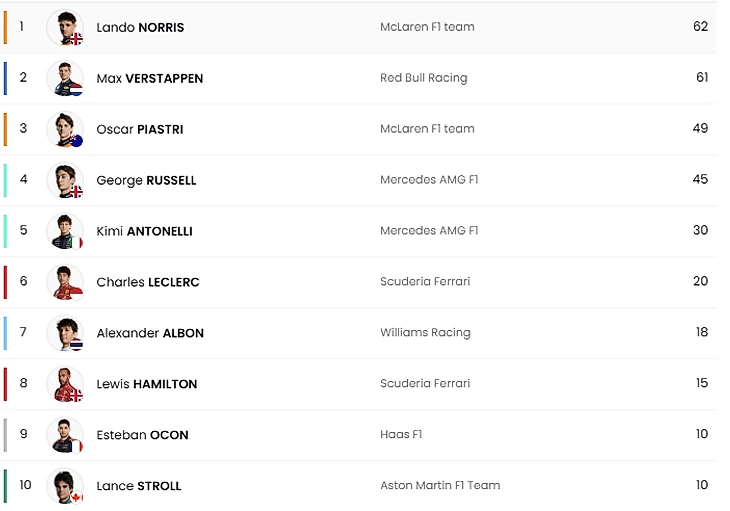Click George Russell's driver portrait

coord(65,180)
